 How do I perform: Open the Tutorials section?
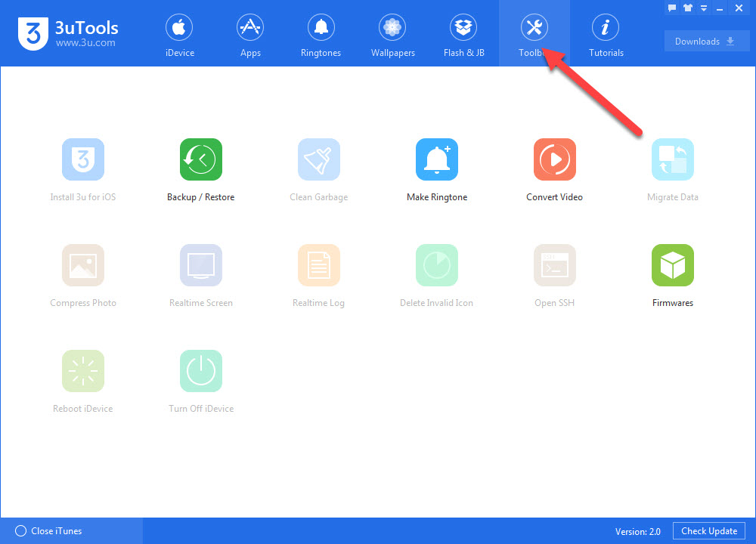pyautogui.click(x=606, y=35)
